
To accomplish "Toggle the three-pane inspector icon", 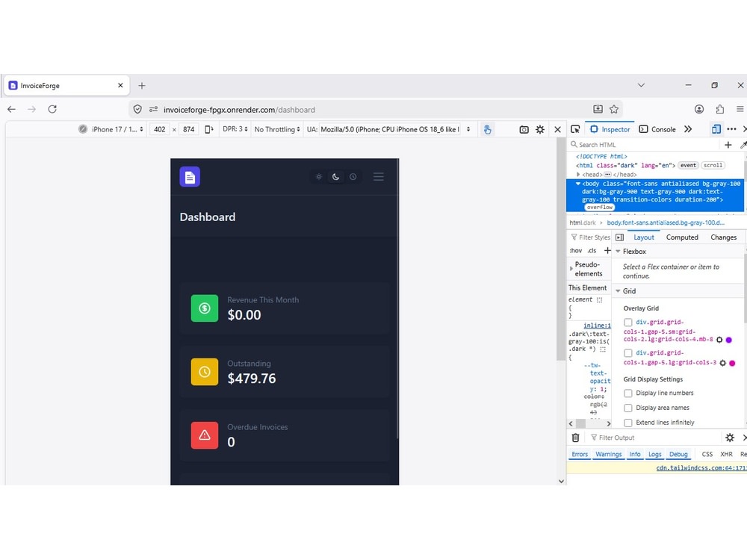I will point(620,237).
